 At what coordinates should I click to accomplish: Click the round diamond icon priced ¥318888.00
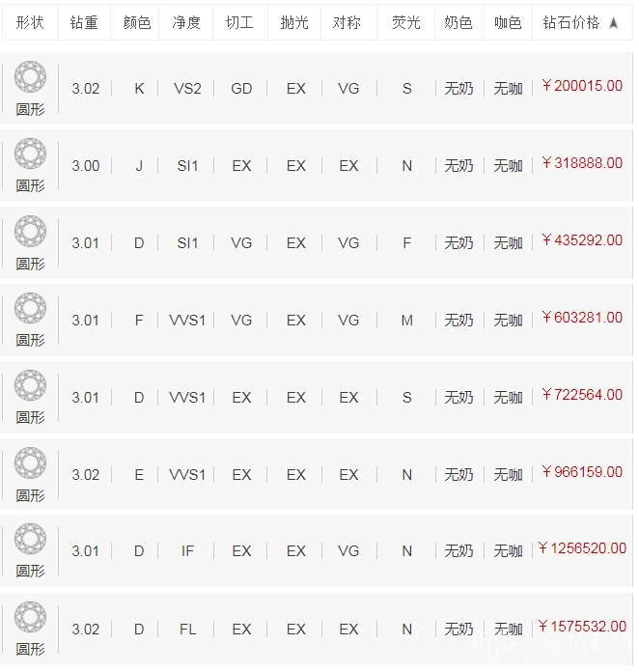coord(30,154)
